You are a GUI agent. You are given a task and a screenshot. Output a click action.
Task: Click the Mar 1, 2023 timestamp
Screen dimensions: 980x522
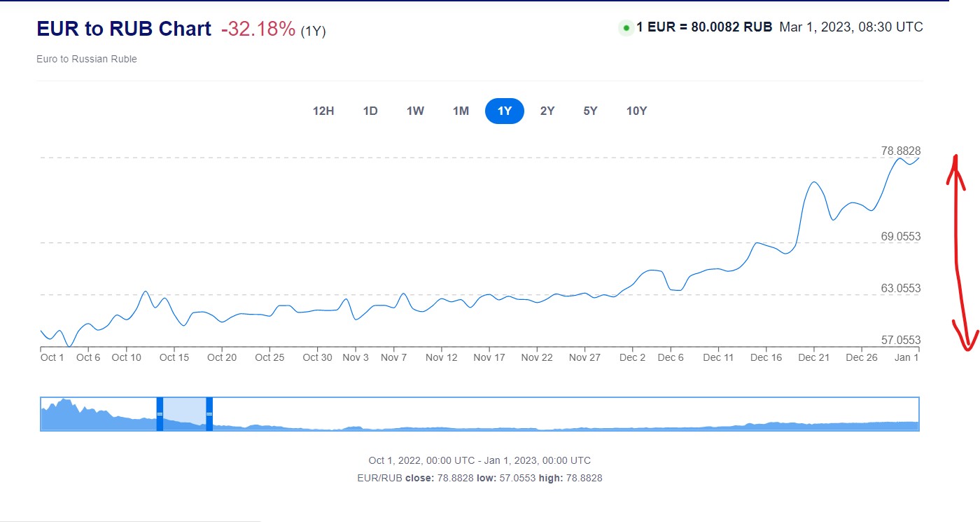[x=851, y=27]
